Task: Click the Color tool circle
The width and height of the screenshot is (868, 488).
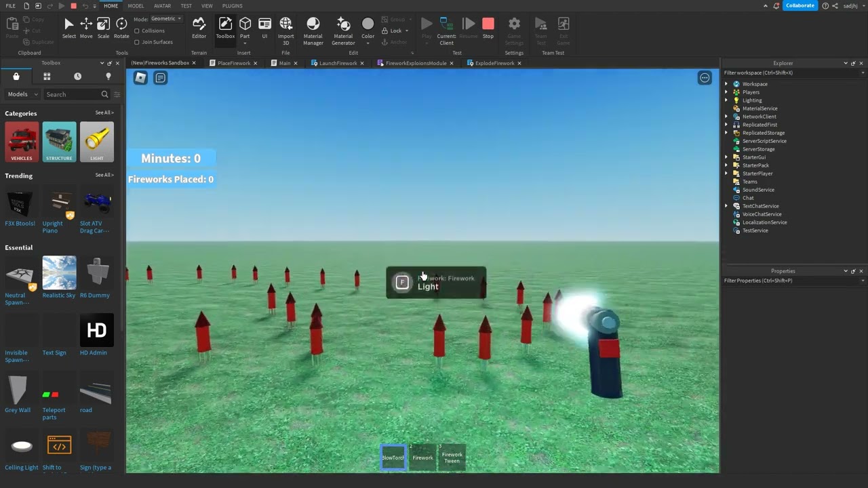Action: pyautogui.click(x=368, y=24)
